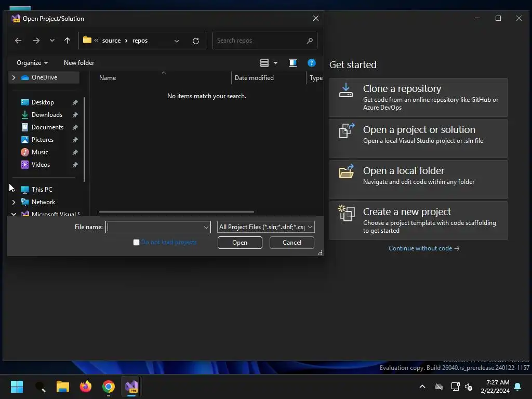The image size is (532, 399).
Task: Open Videos quick access folder
Action: [41, 165]
